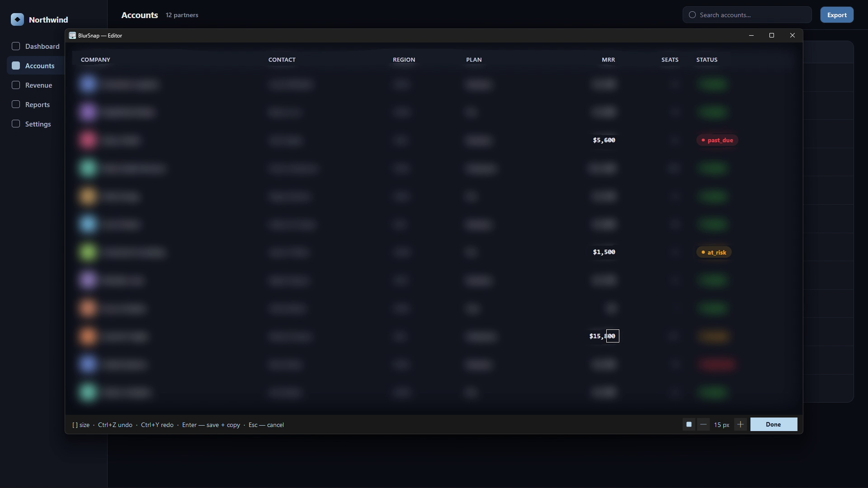Click the past_due status badge
This screenshot has height=488, width=868.
pyautogui.click(x=717, y=140)
